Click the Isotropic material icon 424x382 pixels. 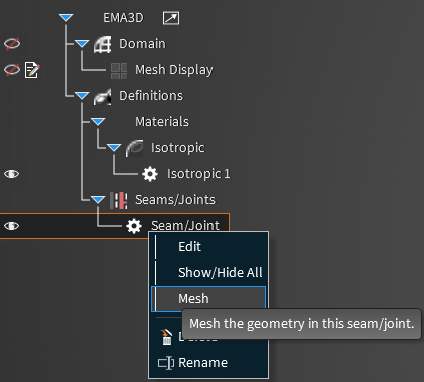tap(134, 148)
